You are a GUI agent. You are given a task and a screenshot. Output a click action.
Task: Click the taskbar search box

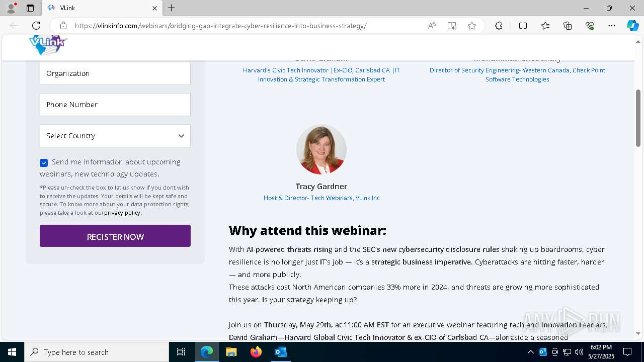click(97, 352)
